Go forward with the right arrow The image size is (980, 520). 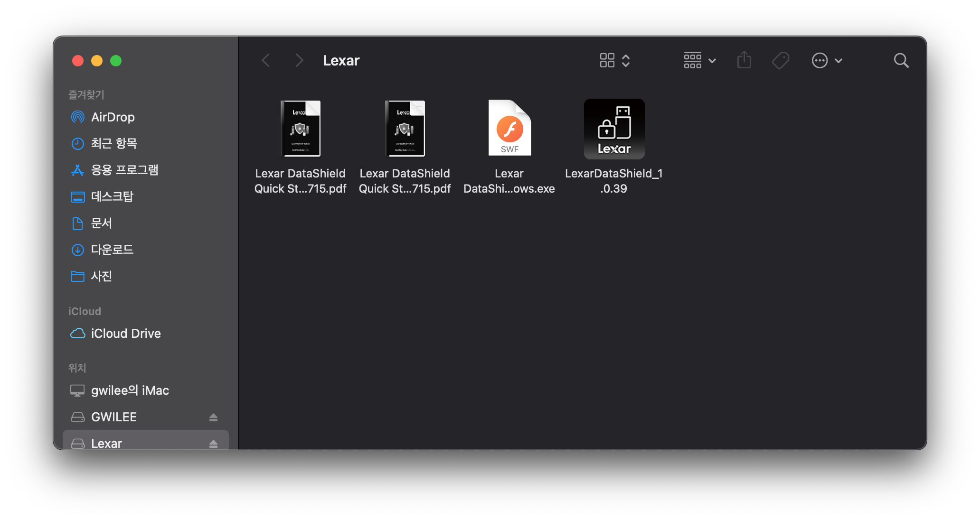point(299,61)
